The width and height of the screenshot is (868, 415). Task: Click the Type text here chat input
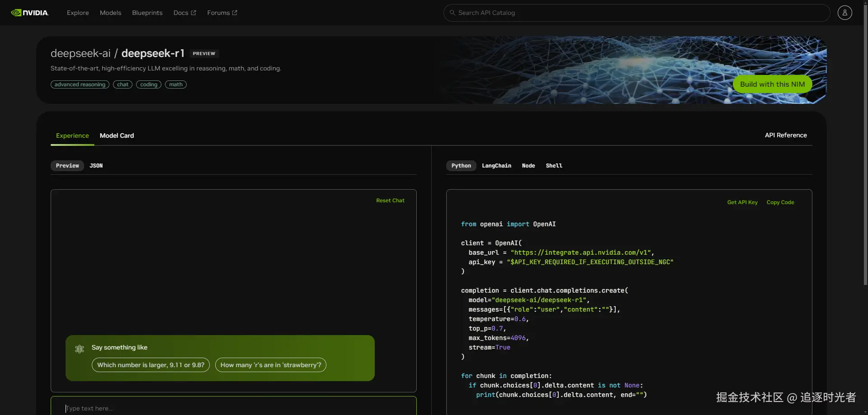(234, 406)
